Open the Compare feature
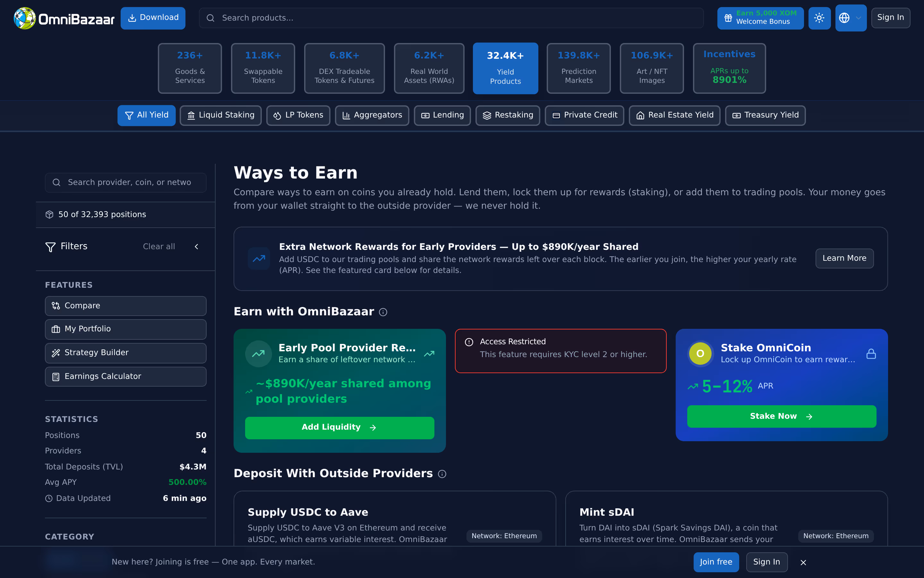The width and height of the screenshot is (924, 578). tap(126, 306)
